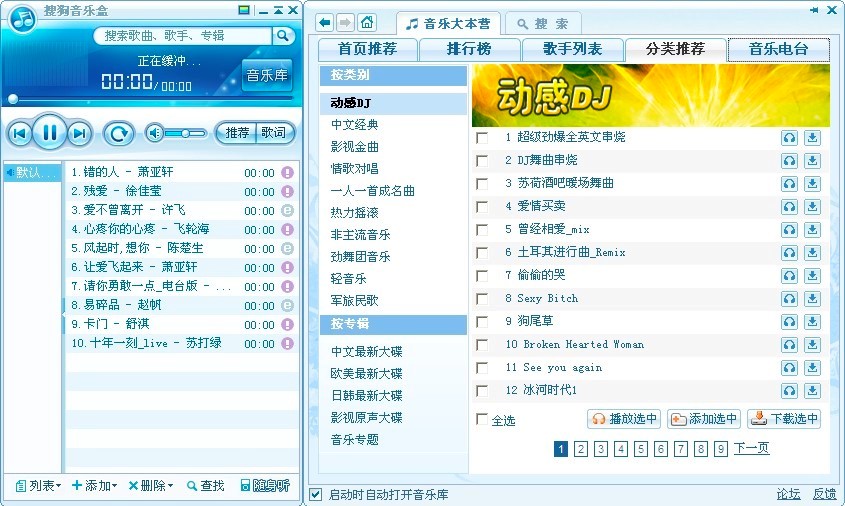Check the box for DJ舞曲串烧
This screenshot has width=845, height=506.
482,161
